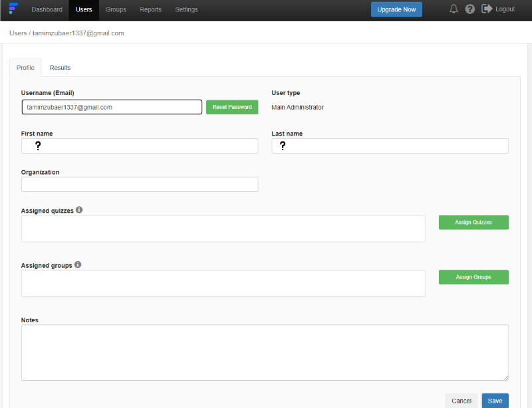The height and width of the screenshot is (408, 532).
Task: Switch to the Results tab
Action: pyautogui.click(x=60, y=68)
